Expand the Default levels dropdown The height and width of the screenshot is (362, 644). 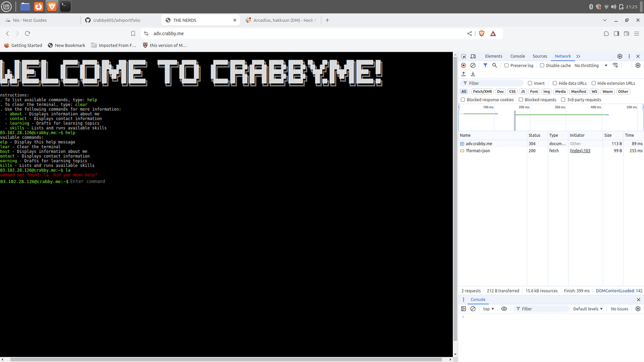pyautogui.click(x=588, y=309)
